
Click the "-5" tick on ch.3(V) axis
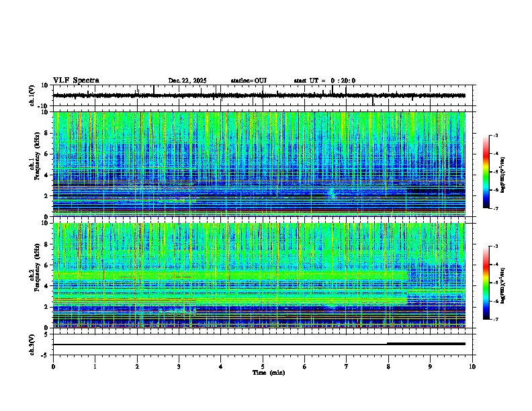[45, 355]
